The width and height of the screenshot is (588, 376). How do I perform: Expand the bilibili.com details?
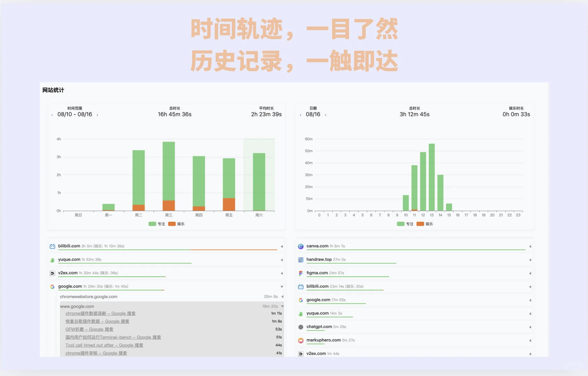pyautogui.click(x=281, y=246)
